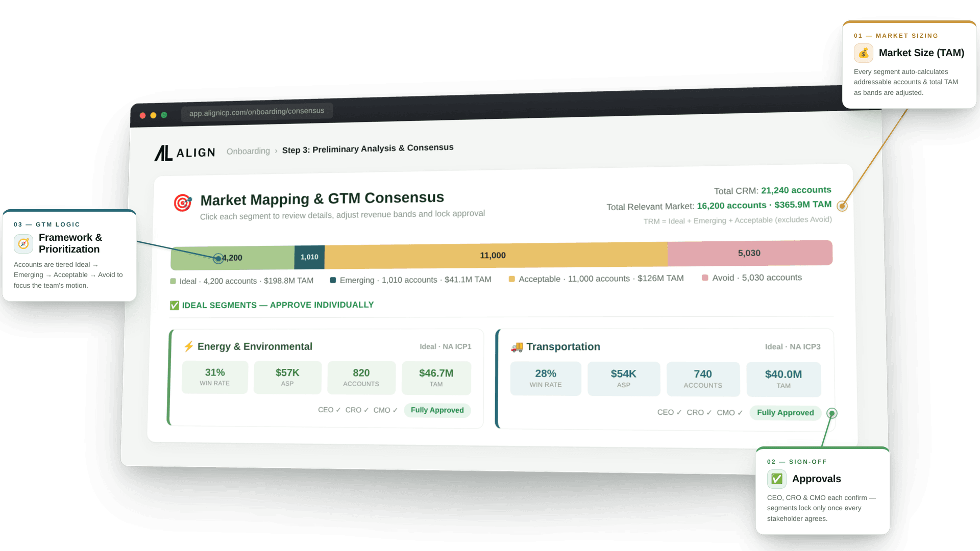The image size is (980, 551).
Task: Toggle CMO approval on Energy & Environmental card
Action: [x=385, y=410]
